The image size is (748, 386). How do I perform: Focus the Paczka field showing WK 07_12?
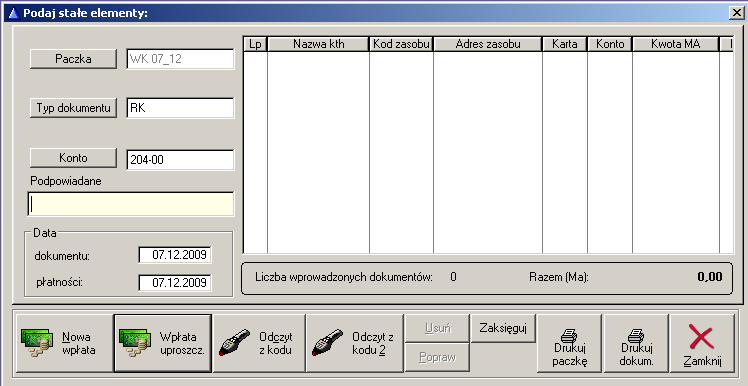pos(180,59)
